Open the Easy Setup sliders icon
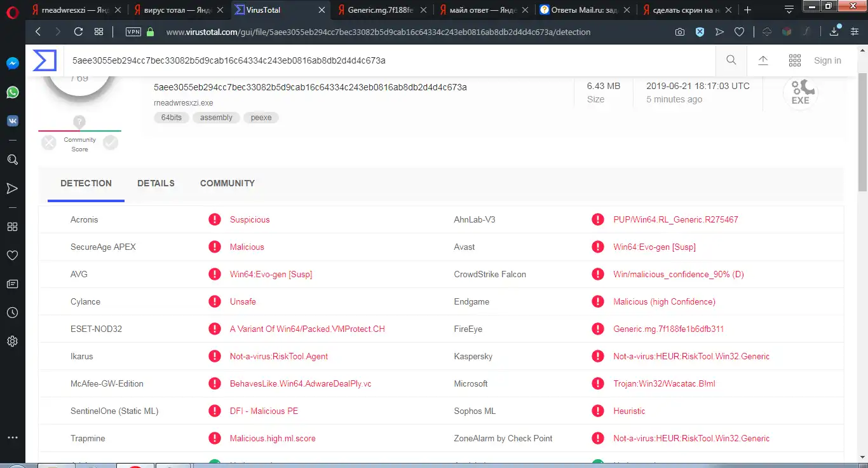This screenshot has width=868, height=468. point(855,32)
